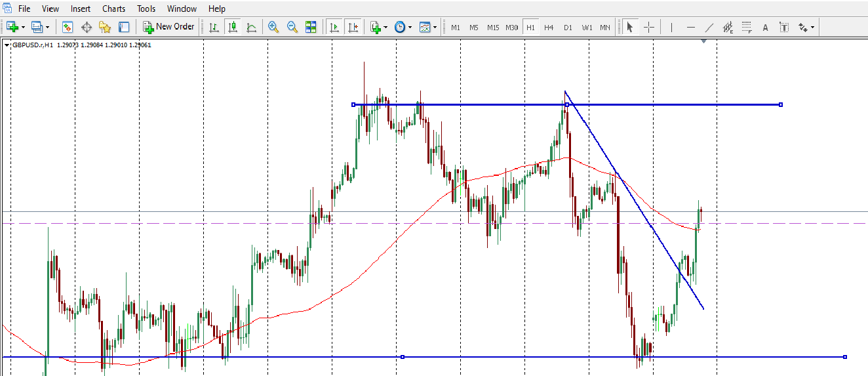Open the Window menu
The image size is (868, 376).
tap(182, 9)
